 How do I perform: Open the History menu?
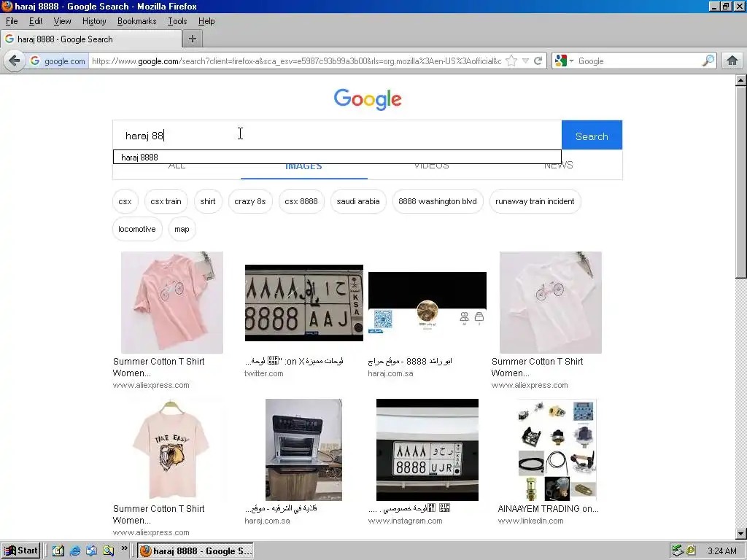pos(94,21)
